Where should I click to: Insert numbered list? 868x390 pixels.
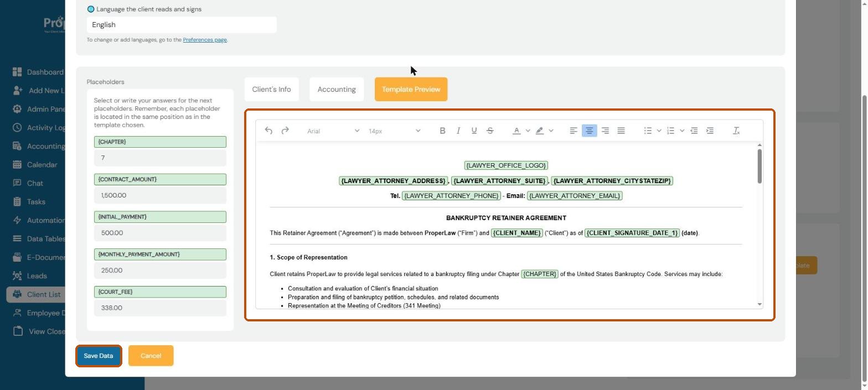click(671, 131)
